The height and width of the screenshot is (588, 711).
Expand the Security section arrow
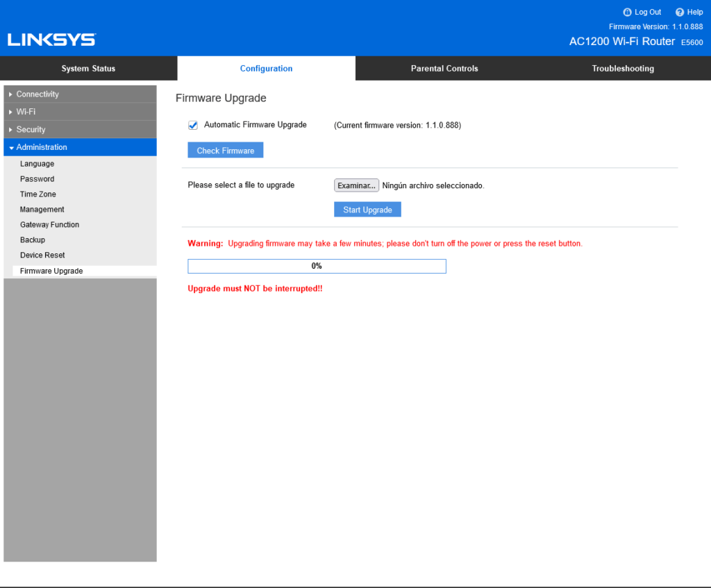tap(10, 130)
